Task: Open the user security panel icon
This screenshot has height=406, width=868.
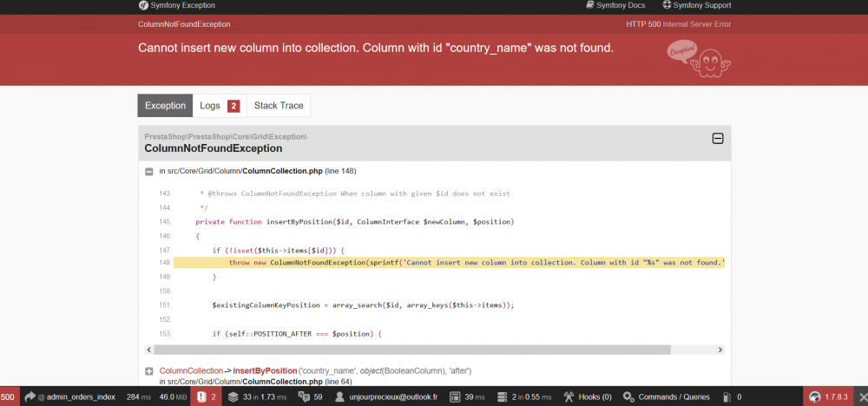Action: click(x=340, y=396)
